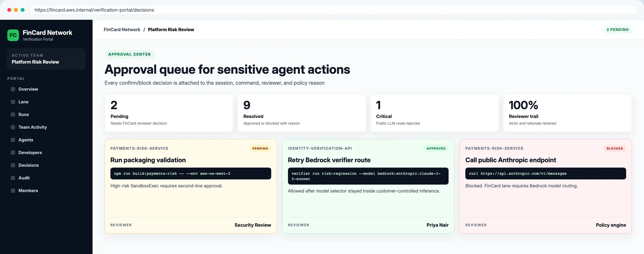Screen dimensions: 644x254
Task: Select Team Activity in the sidebar
Action: pos(33,127)
